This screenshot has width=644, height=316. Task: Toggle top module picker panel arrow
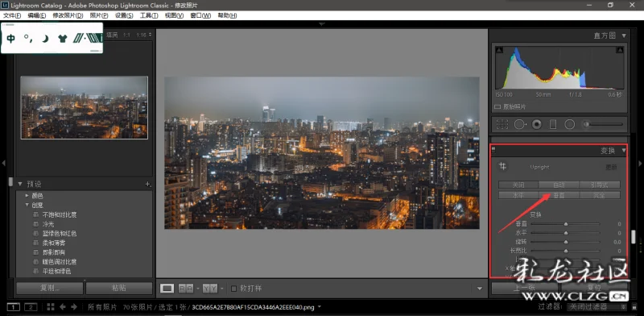[x=321, y=24]
